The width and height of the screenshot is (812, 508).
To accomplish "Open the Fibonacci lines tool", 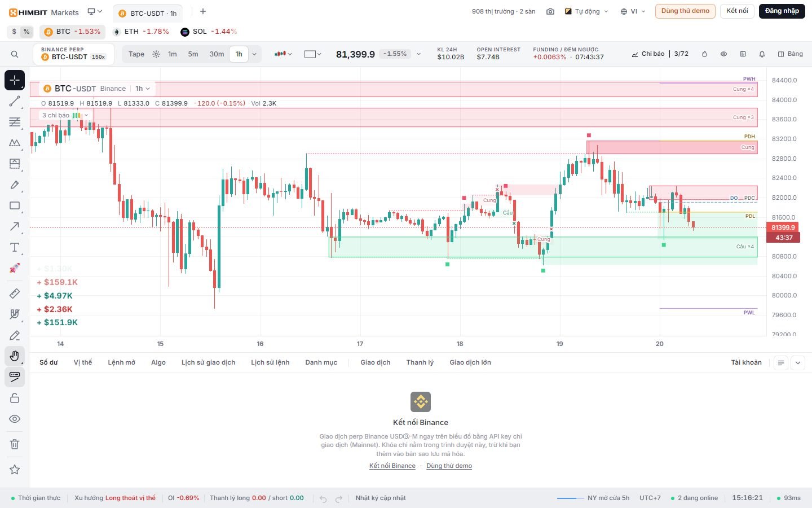I will click(15, 122).
